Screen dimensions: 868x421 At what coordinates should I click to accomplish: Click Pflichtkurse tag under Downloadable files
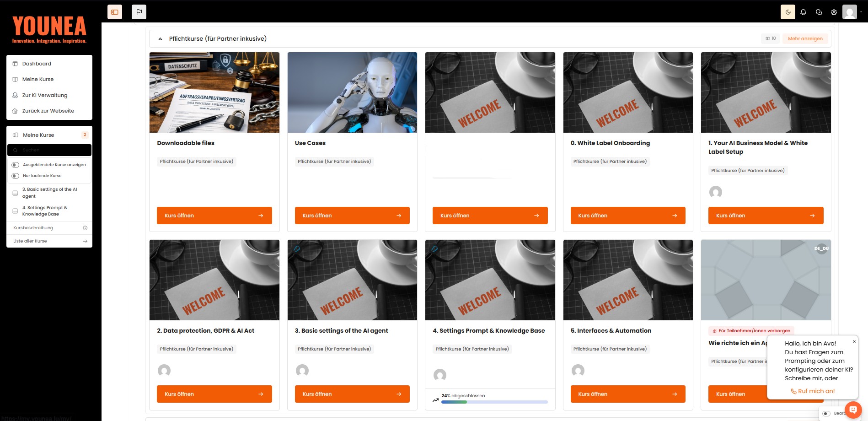pyautogui.click(x=197, y=162)
